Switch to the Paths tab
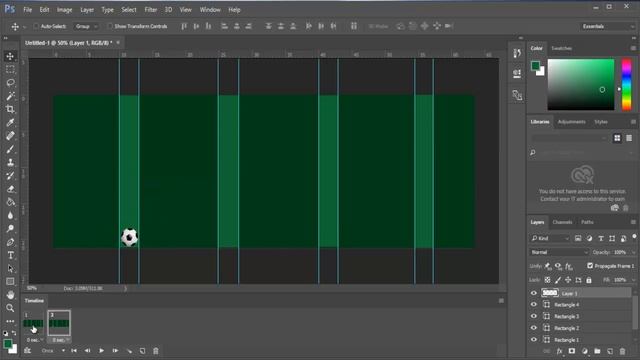The height and width of the screenshot is (360, 640). [587, 222]
